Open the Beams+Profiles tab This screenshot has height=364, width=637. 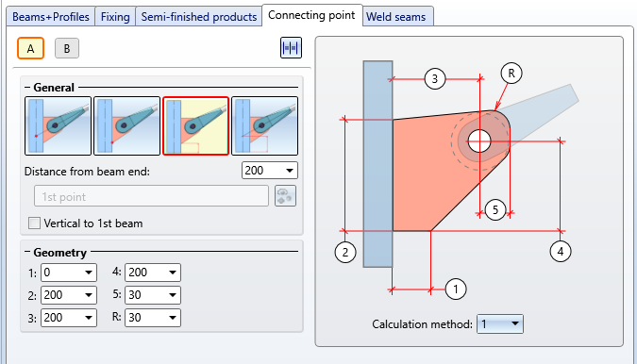point(51,17)
